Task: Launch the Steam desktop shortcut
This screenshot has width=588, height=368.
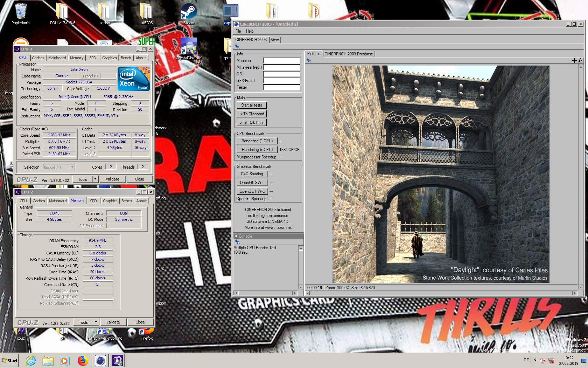Action: point(189,13)
